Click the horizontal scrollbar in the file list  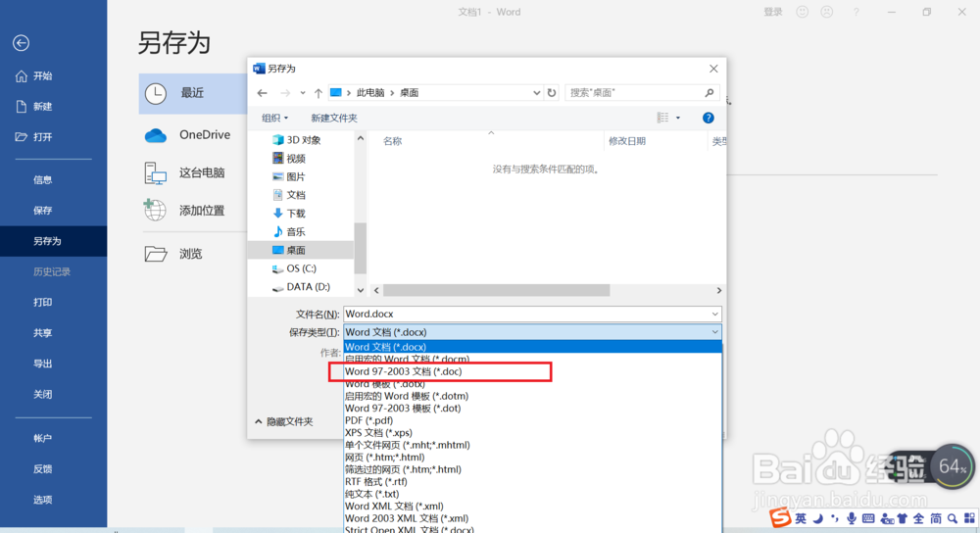tap(496, 291)
